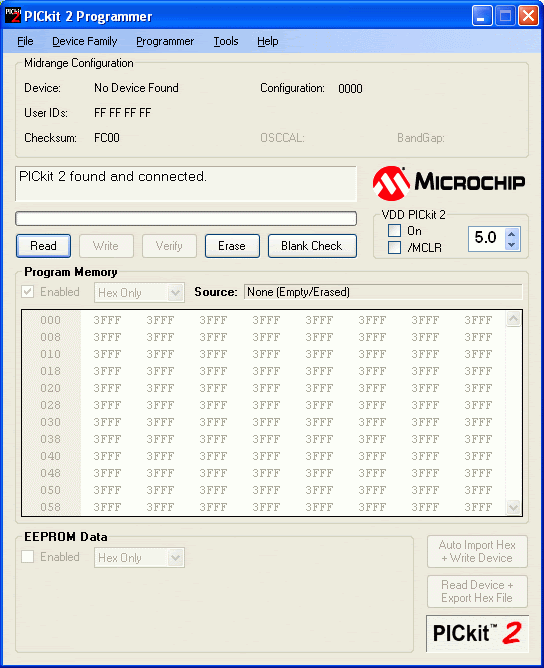Increase VDD voltage with up arrow
544x668 pixels.
512,233
